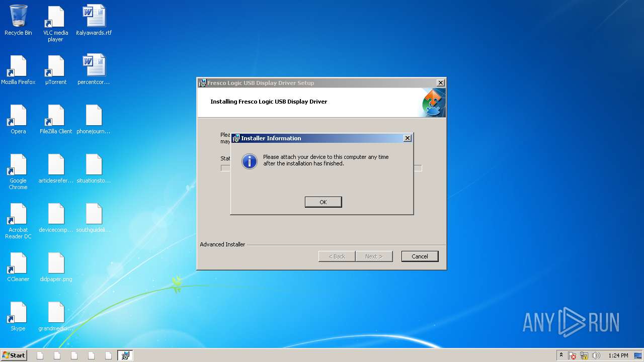Open the Windows Start menu
The width and height of the screenshot is (644, 362).
pyautogui.click(x=14, y=355)
